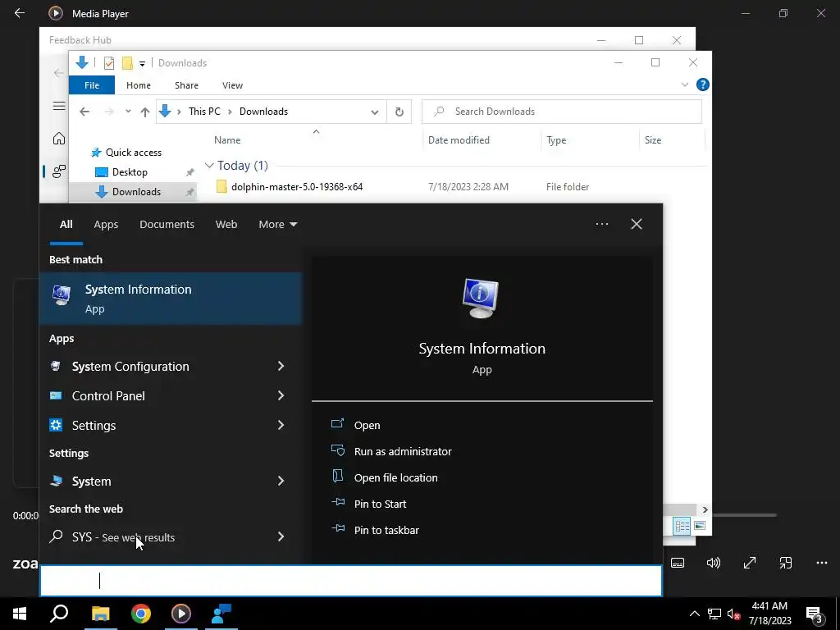Click the Open file location icon
Viewport: 840px width, 630px height.
(x=337, y=477)
